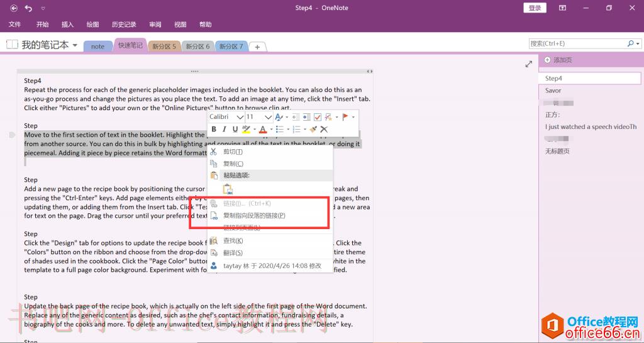This screenshot has height=343, width=644.
Task: Switch to the note section tab
Action: click(97, 47)
